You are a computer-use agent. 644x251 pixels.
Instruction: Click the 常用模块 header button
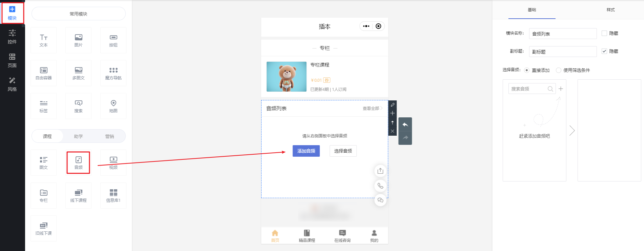[79, 14]
